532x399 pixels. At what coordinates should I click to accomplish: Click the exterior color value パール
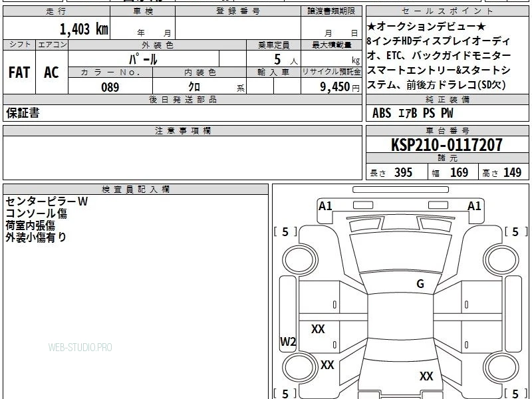143,60
